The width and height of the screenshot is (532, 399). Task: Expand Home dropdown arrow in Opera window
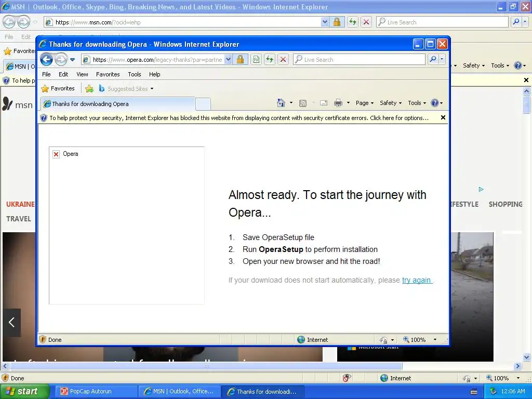[291, 103]
